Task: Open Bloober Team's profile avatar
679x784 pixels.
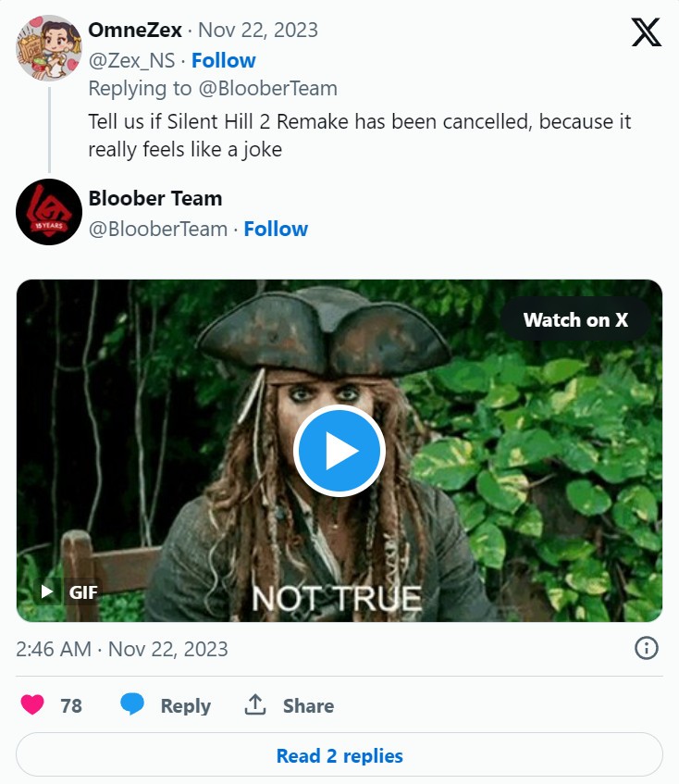Action: click(49, 212)
